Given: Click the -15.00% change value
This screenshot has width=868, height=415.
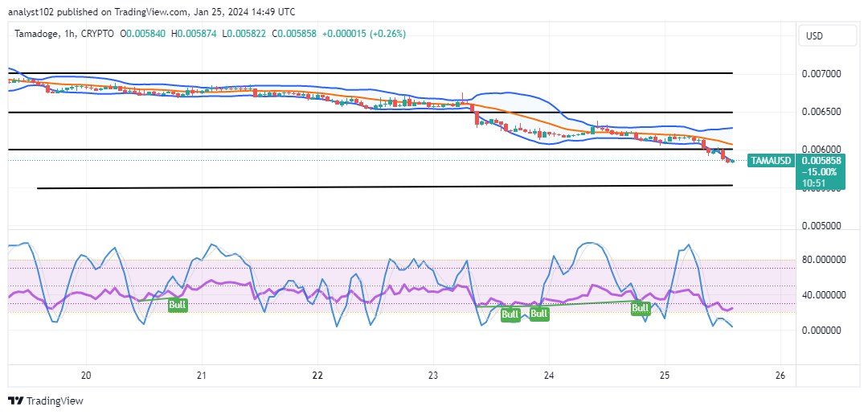Looking at the screenshot, I should (x=820, y=171).
